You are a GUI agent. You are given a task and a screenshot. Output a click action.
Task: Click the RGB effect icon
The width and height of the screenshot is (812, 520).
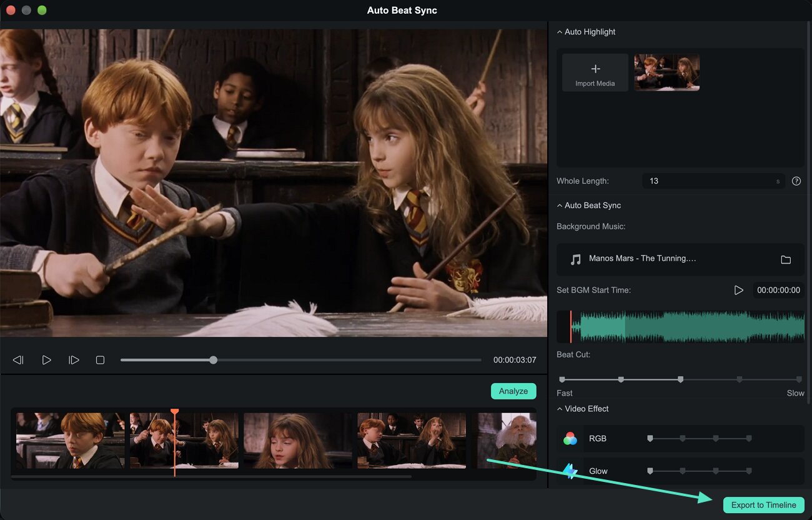[570, 439]
